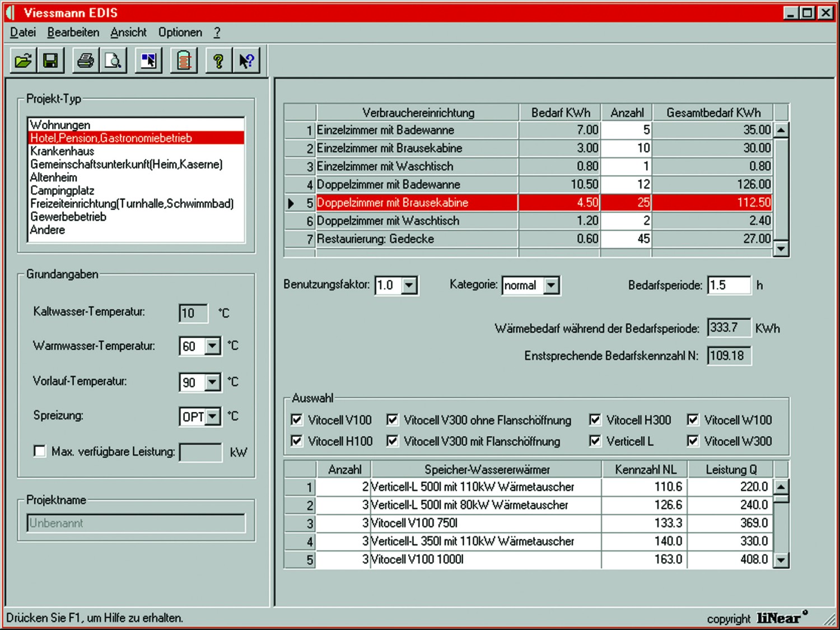Toggle the Verticell L checkbox
The width and height of the screenshot is (840, 630).
coord(595,441)
